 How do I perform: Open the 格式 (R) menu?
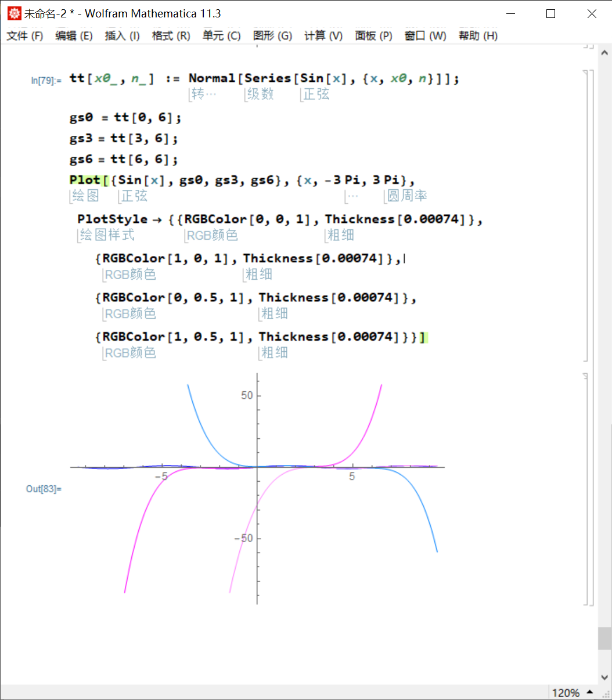point(171,36)
